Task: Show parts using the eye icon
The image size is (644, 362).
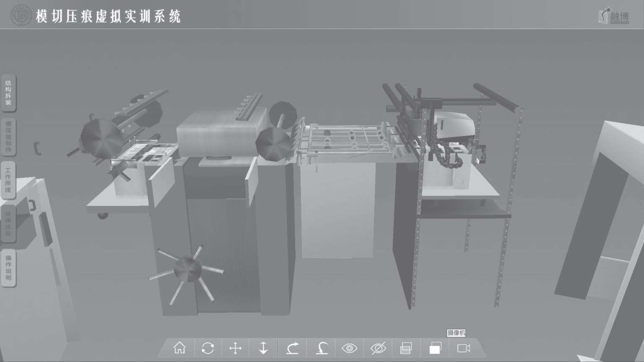Action: 349,348
